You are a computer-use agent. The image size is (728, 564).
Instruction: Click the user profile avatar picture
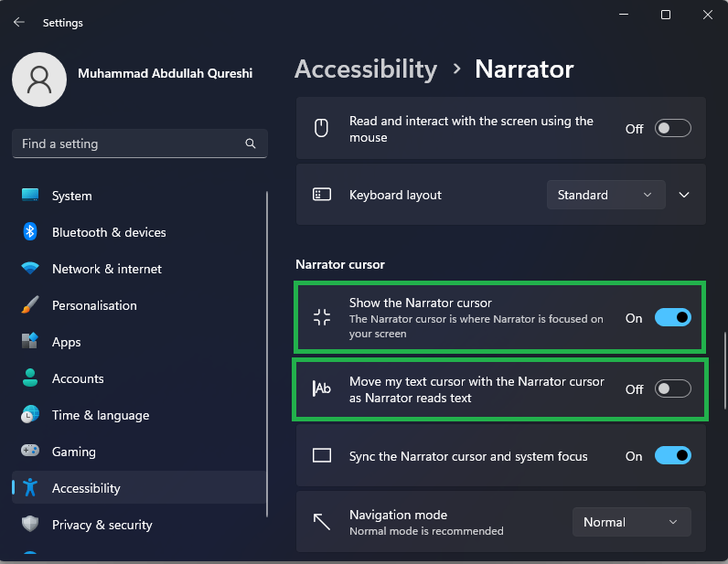38,80
